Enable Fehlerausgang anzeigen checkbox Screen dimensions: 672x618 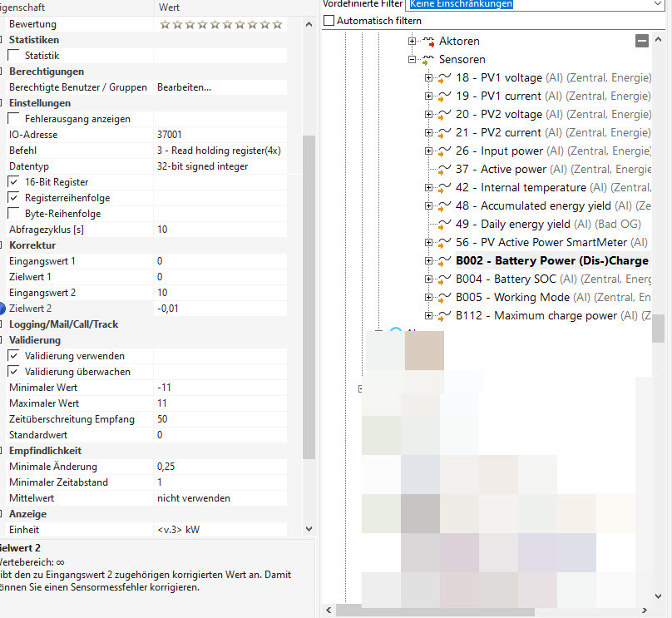13,119
